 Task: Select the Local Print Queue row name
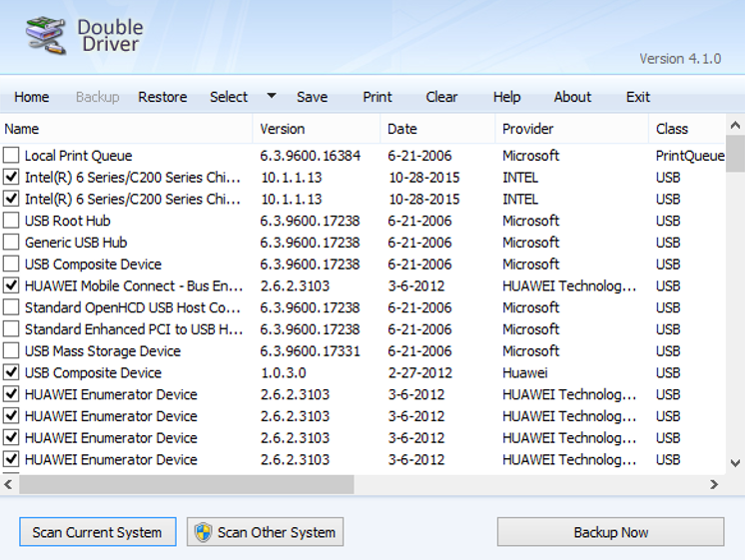point(79,156)
